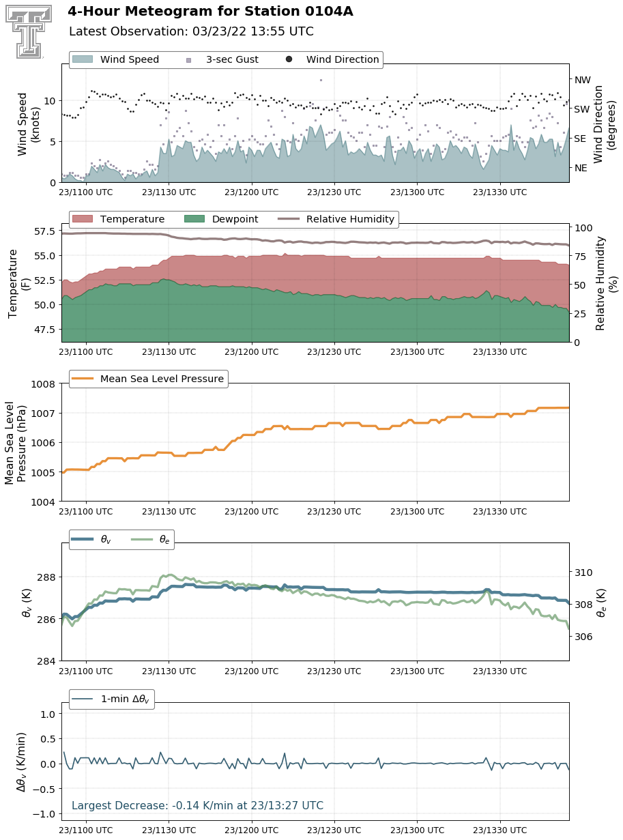Click the 'Mean Sea Level Pressure' legend label
This screenshot has height=840, width=623.
(162, 379)
